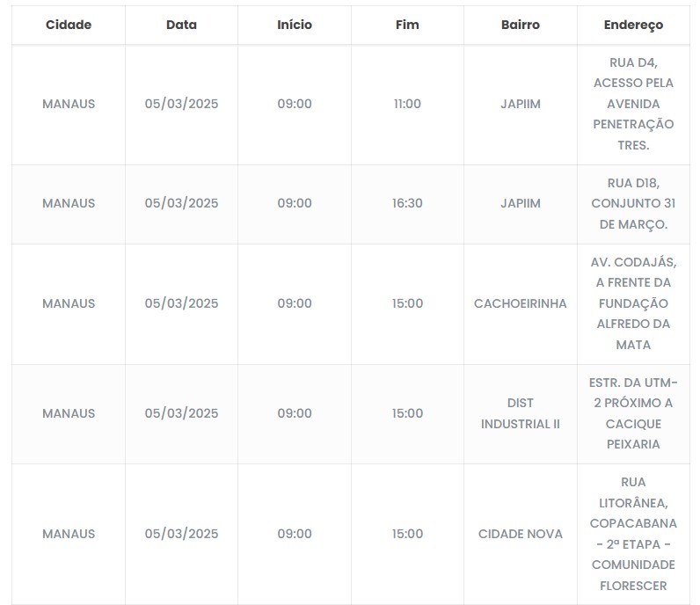The width and height of the screenshot is (700, 605).
Task: Select the CACHOEIRINHA neighborhood cell
Action: (520, 303)
